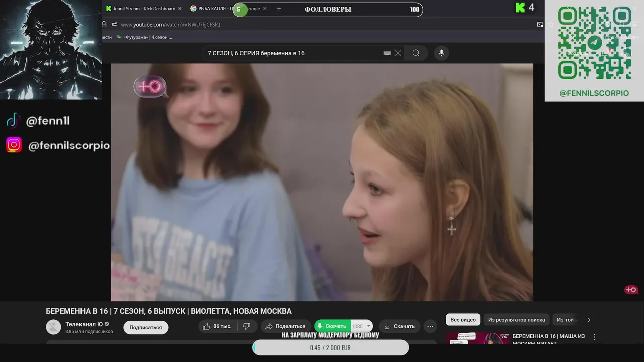644x362 pixels.
Task: Click the green 5 follower count badge
Action: (240, 9)
